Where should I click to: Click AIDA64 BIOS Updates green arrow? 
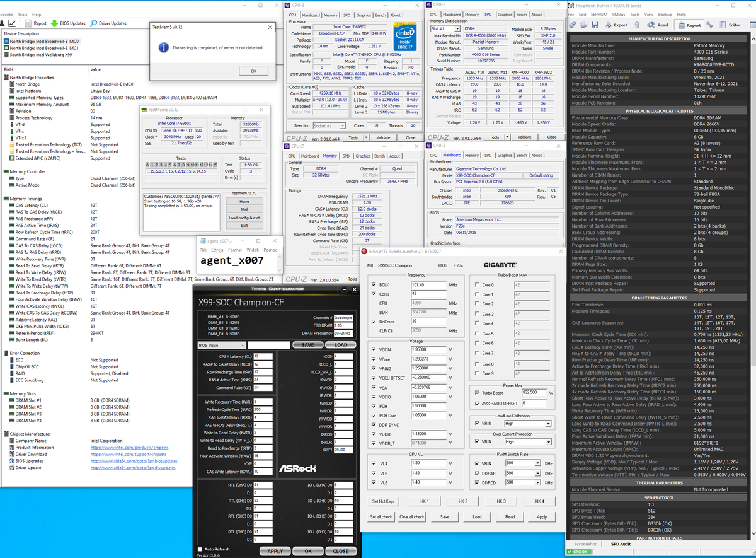pyautogui.click(x=55, y=23)
